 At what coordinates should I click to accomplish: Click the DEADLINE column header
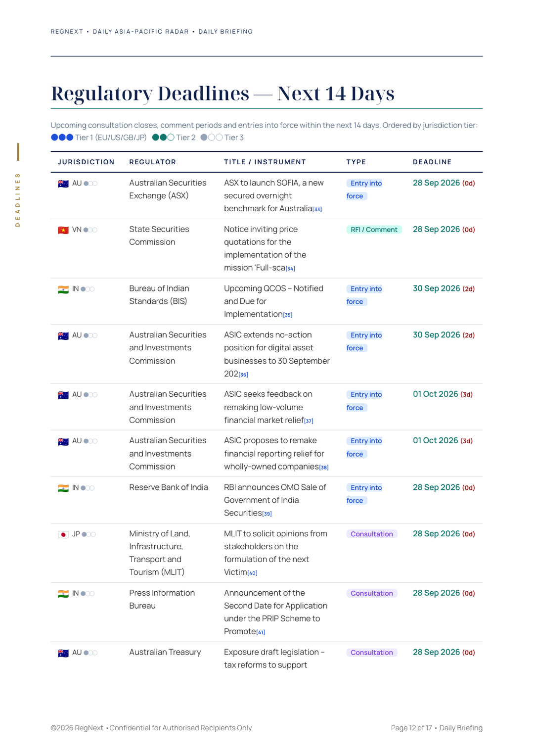(432, 162)
